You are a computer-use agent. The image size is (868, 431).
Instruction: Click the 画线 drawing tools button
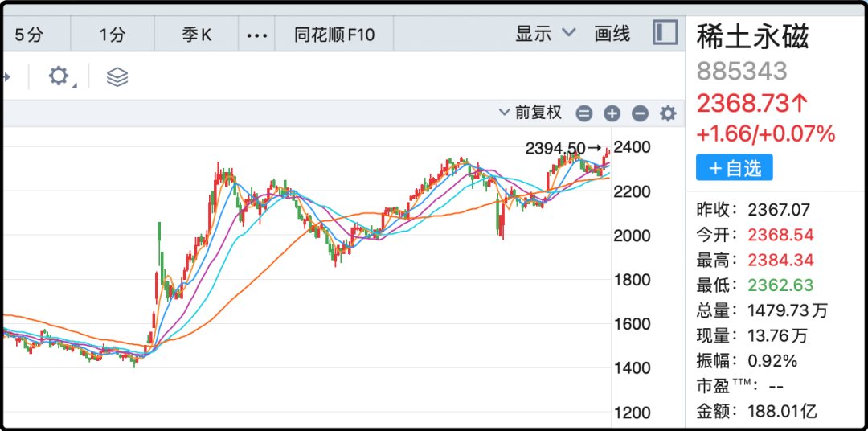612,34
